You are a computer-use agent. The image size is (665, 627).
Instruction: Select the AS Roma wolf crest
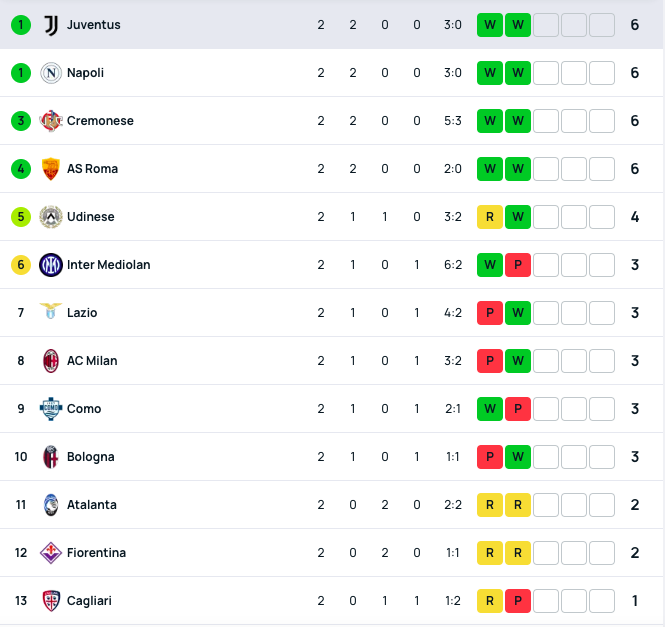51,169
